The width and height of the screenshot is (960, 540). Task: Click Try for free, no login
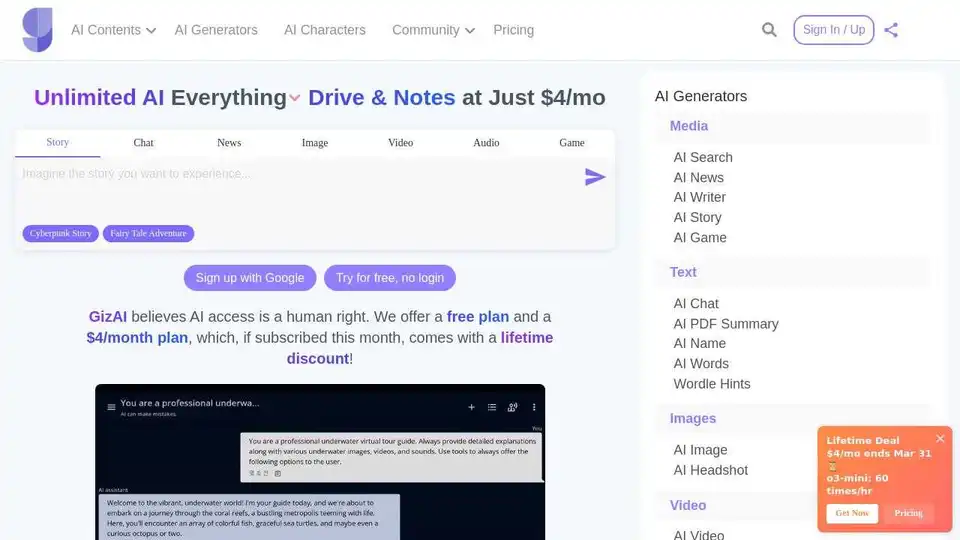coord(390,278)
